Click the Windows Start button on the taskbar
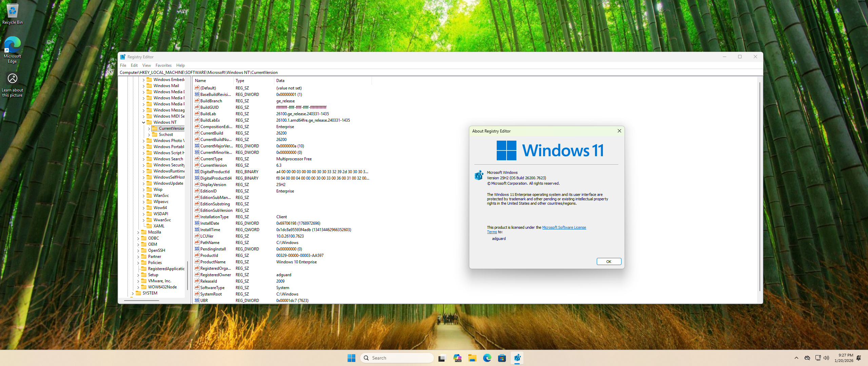868x366 pixels. pyautogui.click(x=351, y=358)
